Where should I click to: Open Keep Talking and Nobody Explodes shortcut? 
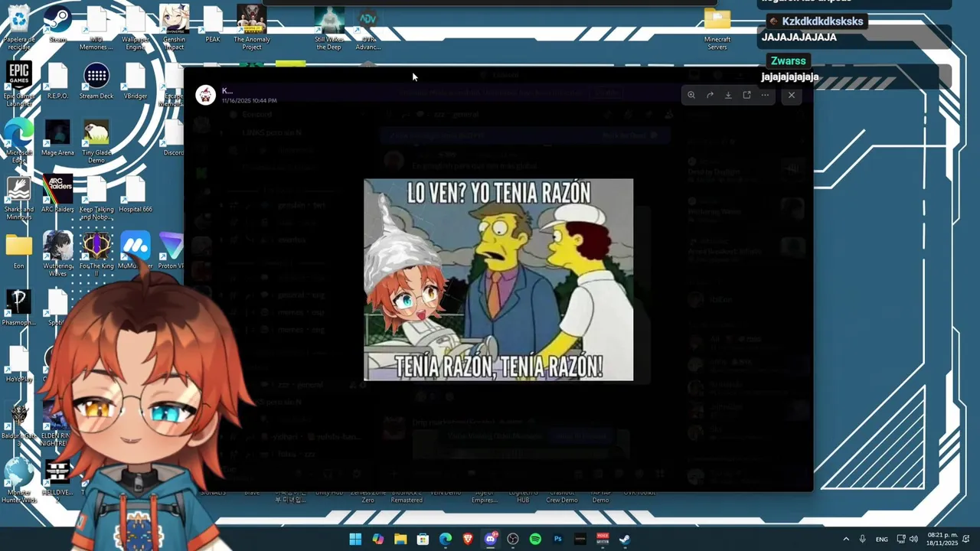(96, 198)
